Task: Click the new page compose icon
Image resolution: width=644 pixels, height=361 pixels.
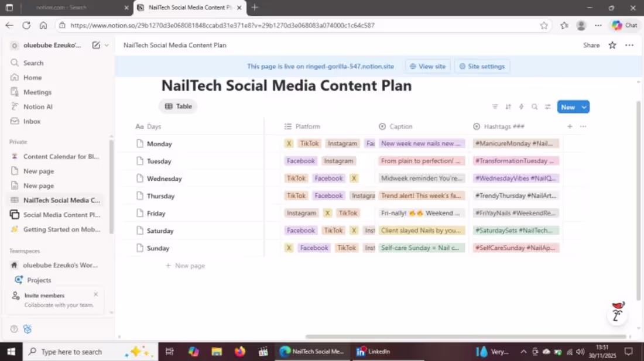Action: [x=95, y=45]
